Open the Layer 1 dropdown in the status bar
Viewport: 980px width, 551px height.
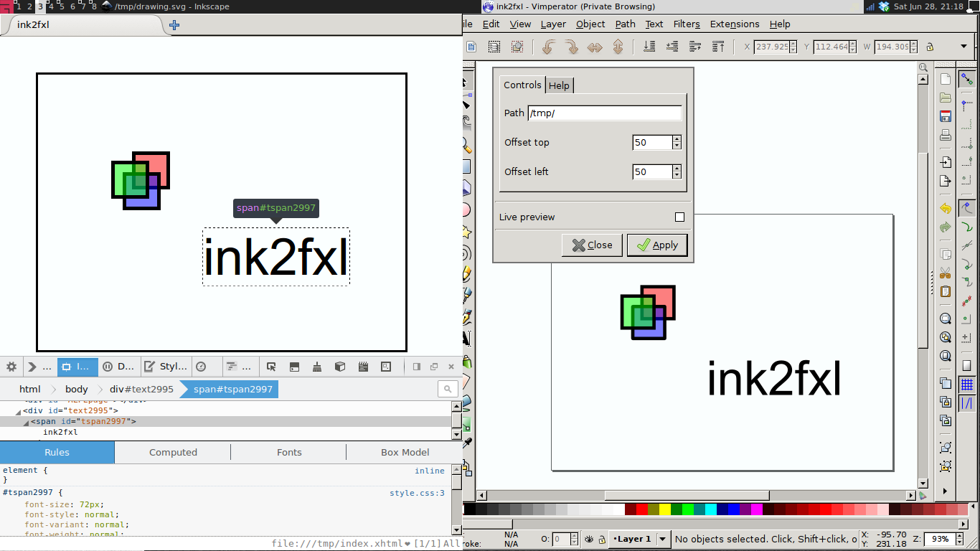(x=661, y=539)
